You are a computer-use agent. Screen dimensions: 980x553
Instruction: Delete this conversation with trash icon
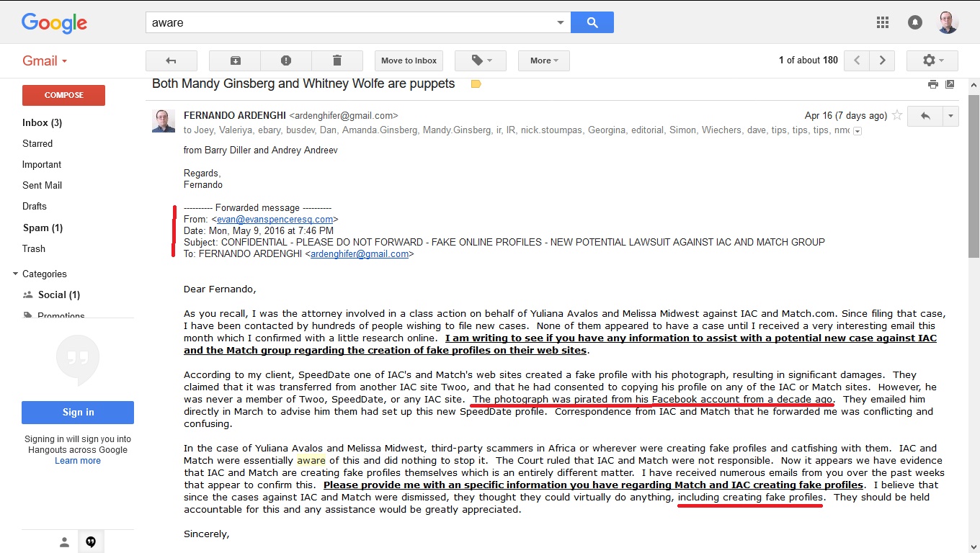point(337,60)
